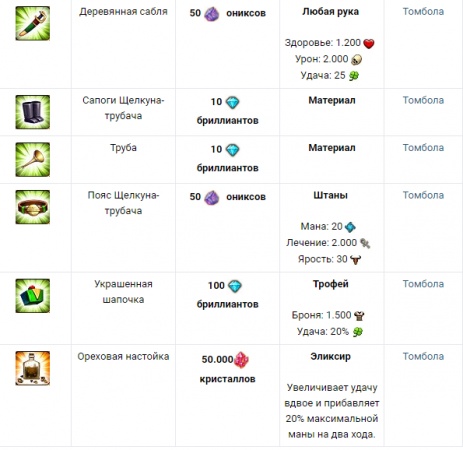Click the Пояс Щелкуна-трубача item name

[x=123, y=203]
